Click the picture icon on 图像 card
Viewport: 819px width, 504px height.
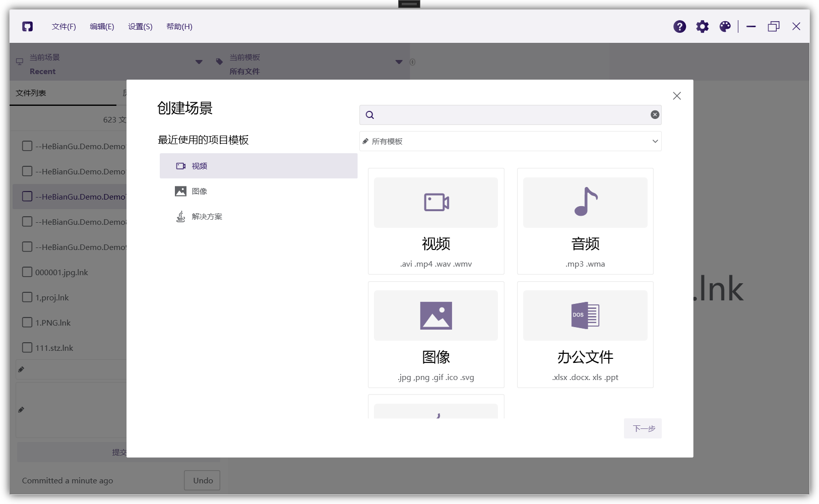point(436,316)
